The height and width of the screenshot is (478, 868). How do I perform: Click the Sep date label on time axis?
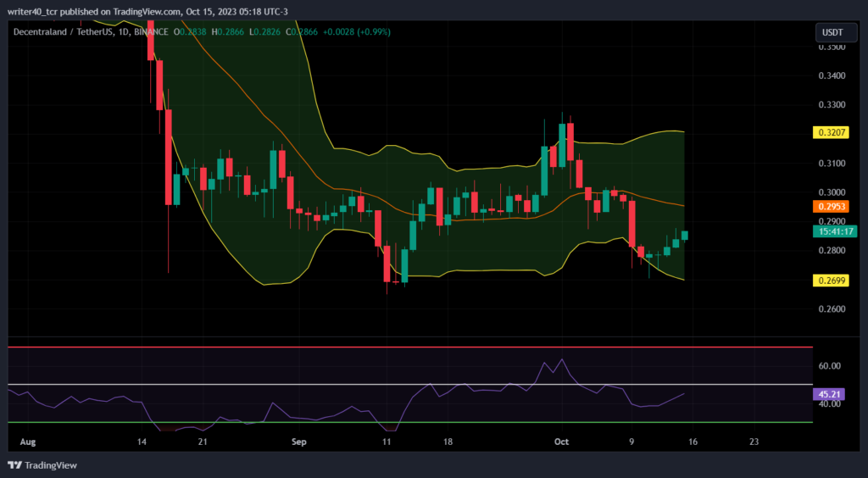pos(299,442)
